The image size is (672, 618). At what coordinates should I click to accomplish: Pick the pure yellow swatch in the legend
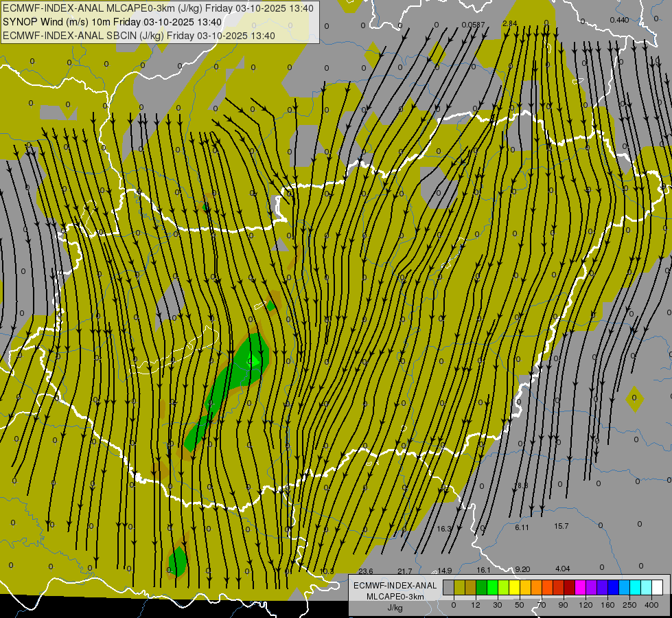515,587
